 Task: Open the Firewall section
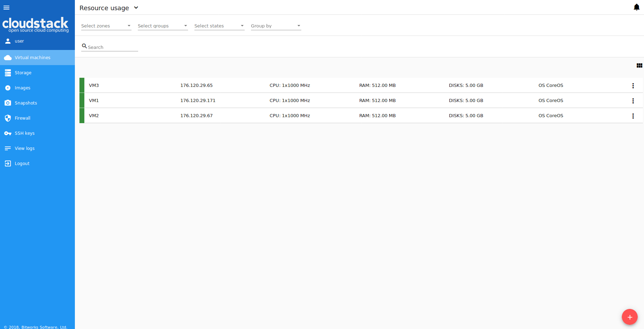pos(22,118)
